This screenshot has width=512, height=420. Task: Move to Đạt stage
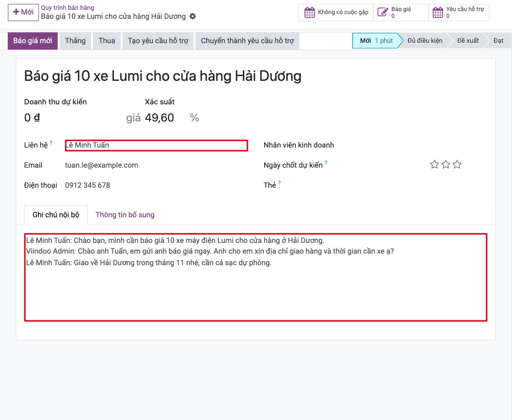click(498, 41)
